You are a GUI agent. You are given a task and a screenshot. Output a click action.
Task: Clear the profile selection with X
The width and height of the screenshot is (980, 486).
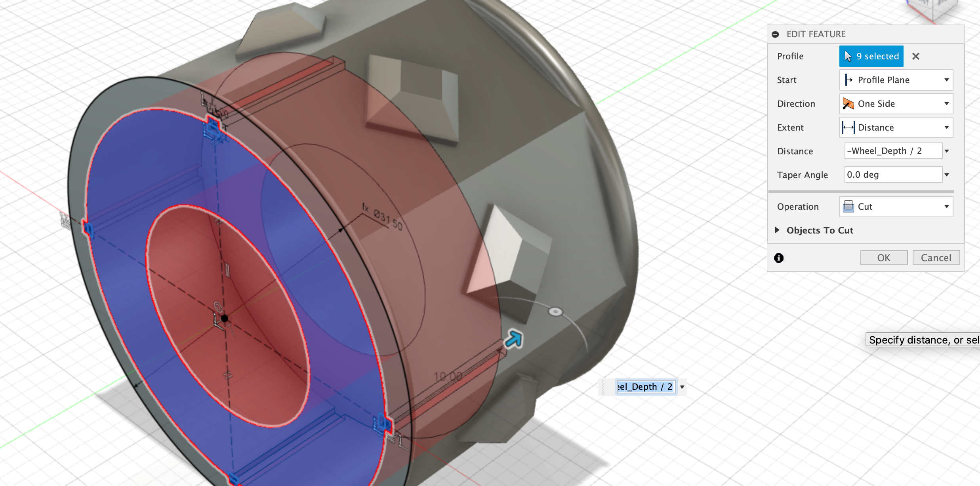pos(915,56)
